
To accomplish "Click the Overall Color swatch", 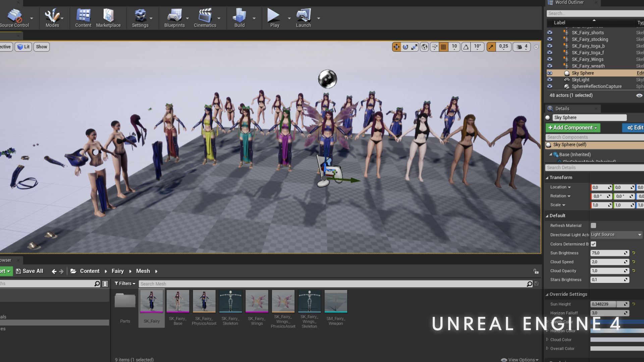I will (617, 349).
